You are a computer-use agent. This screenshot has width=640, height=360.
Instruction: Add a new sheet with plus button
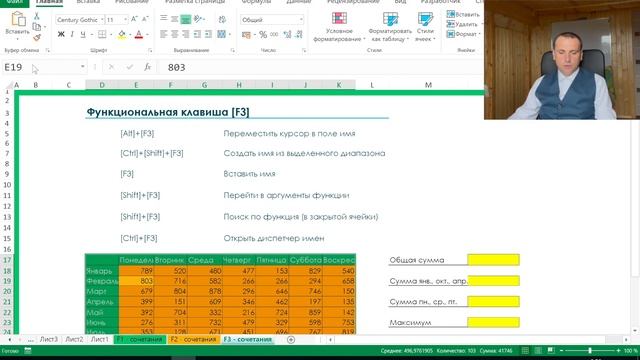[x=291, y=339]
